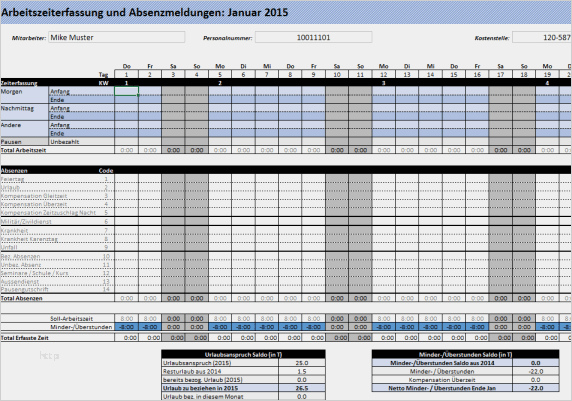572x401 pixels.
Task: Click the bereits bezog. Urlaub (2015) label
Action: click(x=202, y=380)
